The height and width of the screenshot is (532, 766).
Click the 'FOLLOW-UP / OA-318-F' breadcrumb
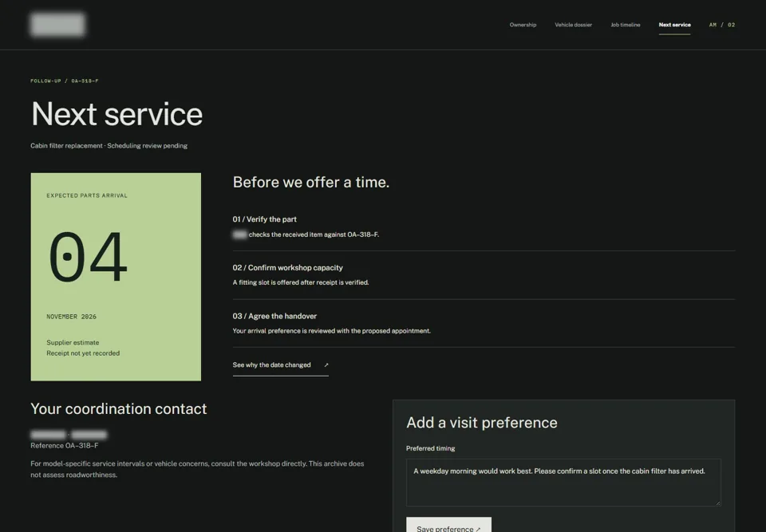(65, 81)
